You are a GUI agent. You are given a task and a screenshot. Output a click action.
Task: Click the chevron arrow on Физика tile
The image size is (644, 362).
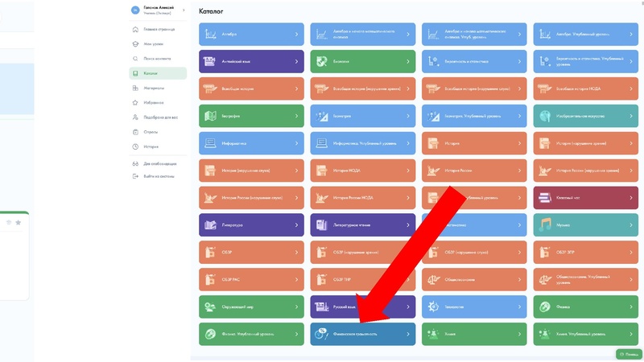click(631, 306)
